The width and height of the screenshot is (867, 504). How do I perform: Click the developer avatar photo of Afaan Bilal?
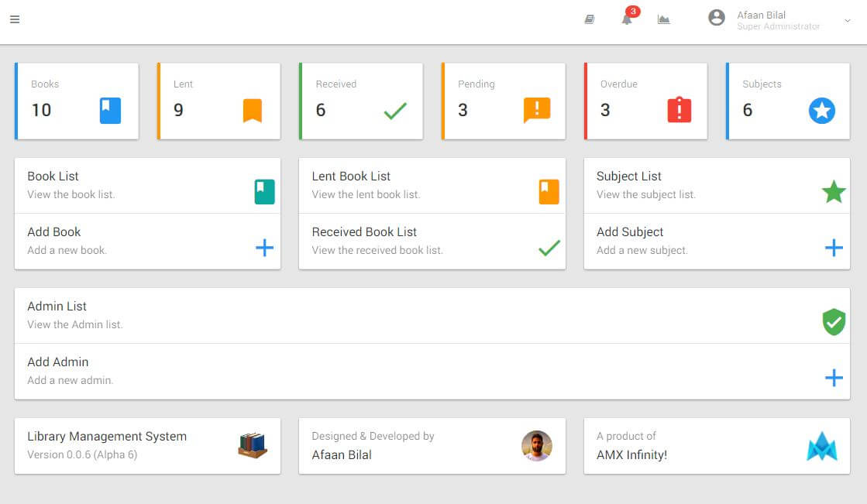click(537, 446)
